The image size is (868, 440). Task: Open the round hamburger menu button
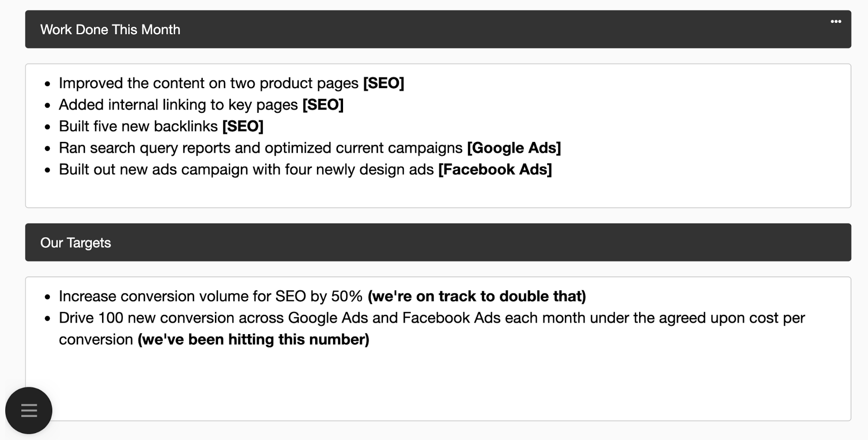tap(29, 410)
